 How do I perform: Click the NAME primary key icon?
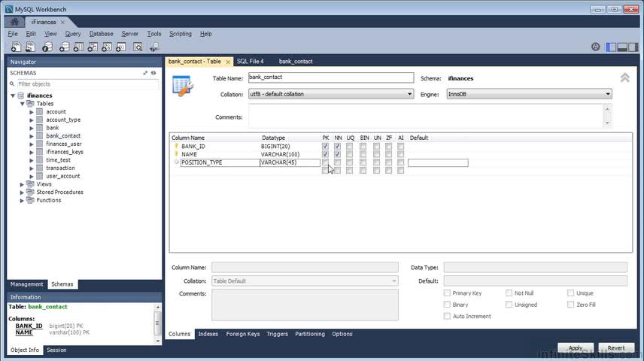[x=176, y=154]
